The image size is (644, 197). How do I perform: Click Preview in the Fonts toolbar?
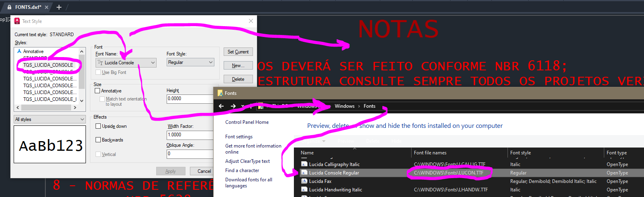click(346, 141)
